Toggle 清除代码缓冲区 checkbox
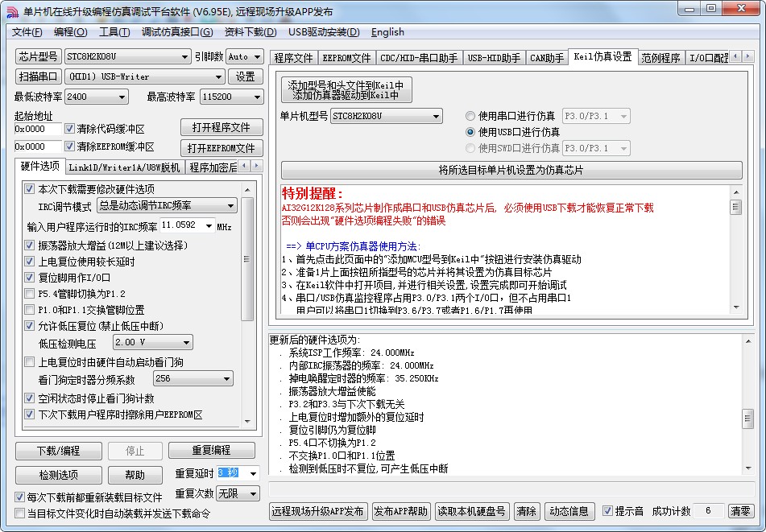 click(69, 129)
